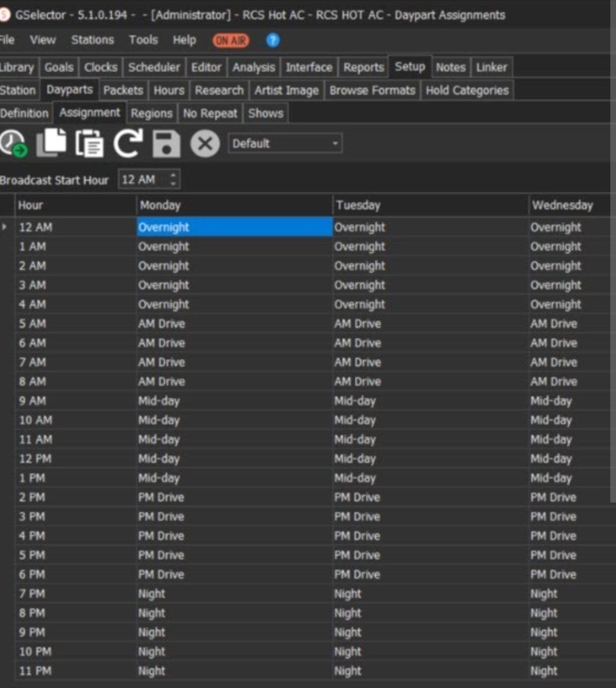The image size is (616, 688).
Task: Click the Paste clipboard icon
Action: coord(90,143)
